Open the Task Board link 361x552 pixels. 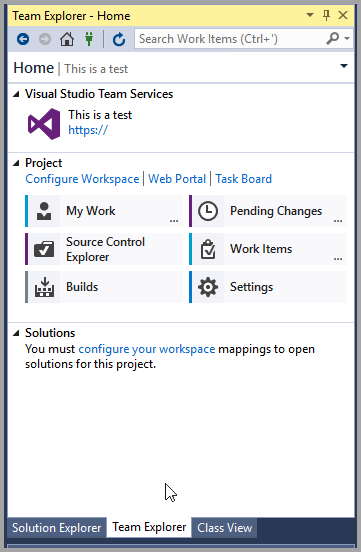coord(244,179)
